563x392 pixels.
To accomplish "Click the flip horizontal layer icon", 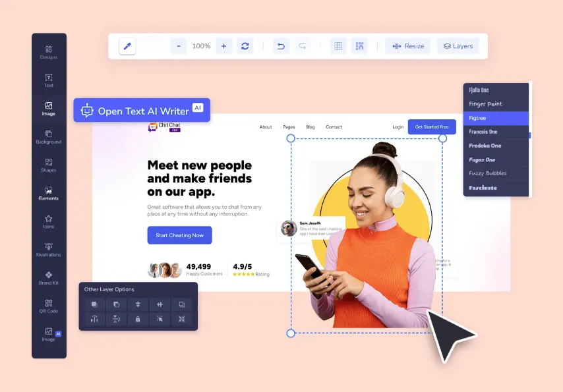I will [x=95, y=319].
